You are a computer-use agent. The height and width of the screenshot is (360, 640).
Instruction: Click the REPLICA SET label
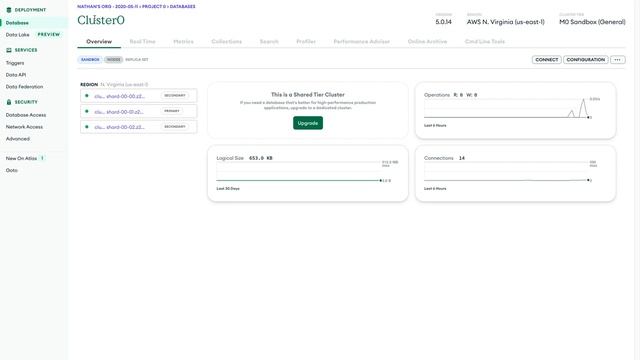pyautogui.click(x=137, y=60)
